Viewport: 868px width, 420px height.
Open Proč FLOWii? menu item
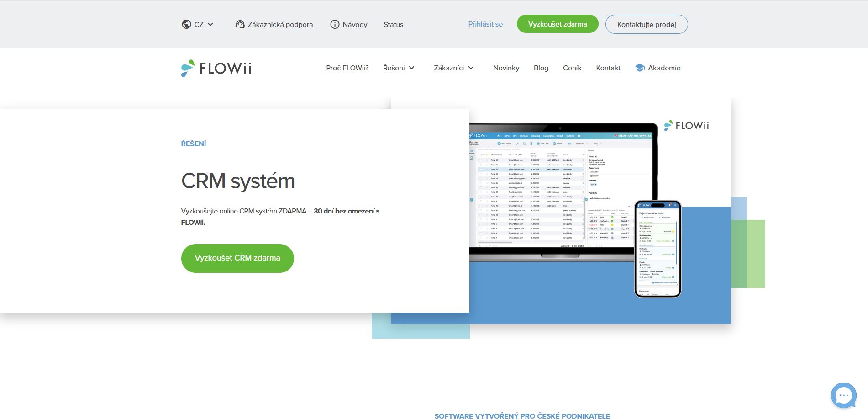347,68
